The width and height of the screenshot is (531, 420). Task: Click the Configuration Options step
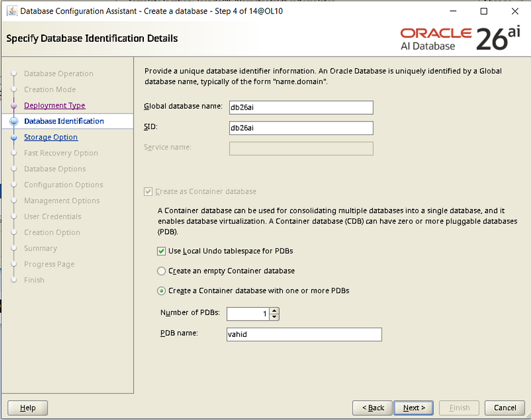64,185
